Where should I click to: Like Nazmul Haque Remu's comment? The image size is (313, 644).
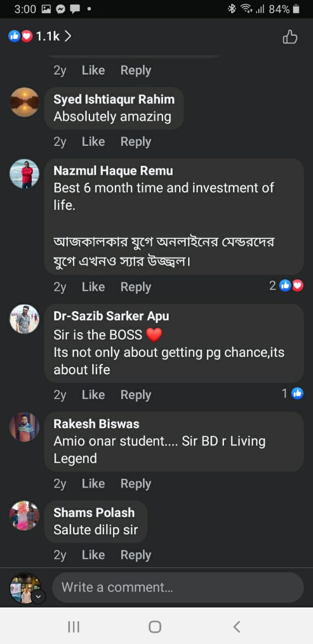[93, 287]
